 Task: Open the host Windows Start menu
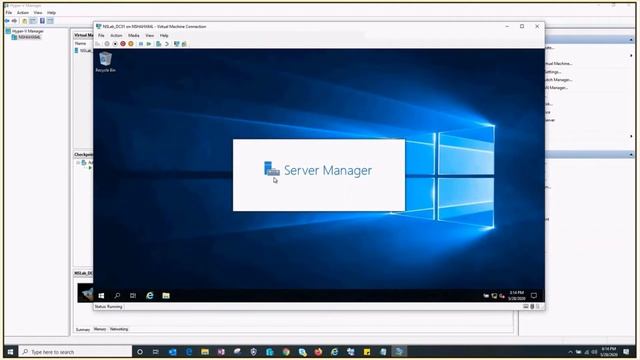coord(10,351)
